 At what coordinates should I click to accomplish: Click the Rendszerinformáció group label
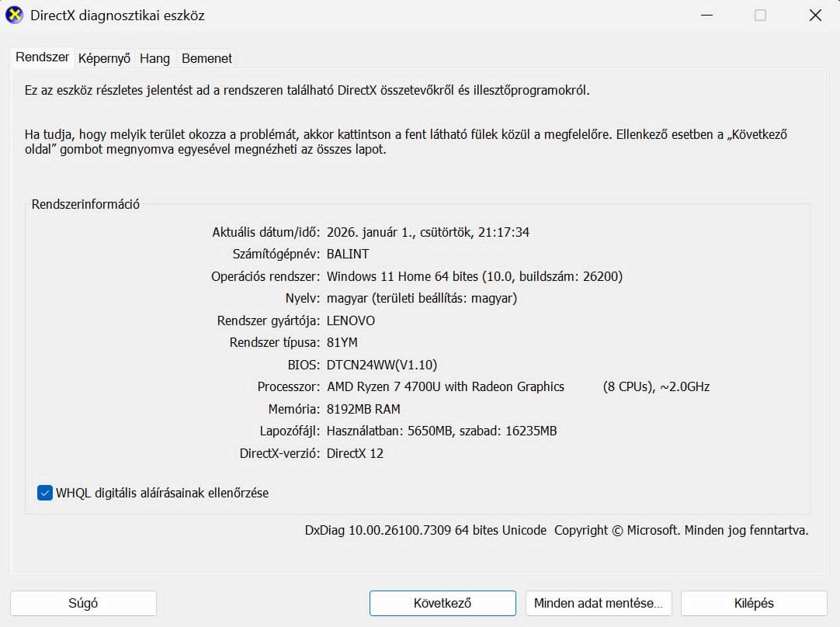85,204
